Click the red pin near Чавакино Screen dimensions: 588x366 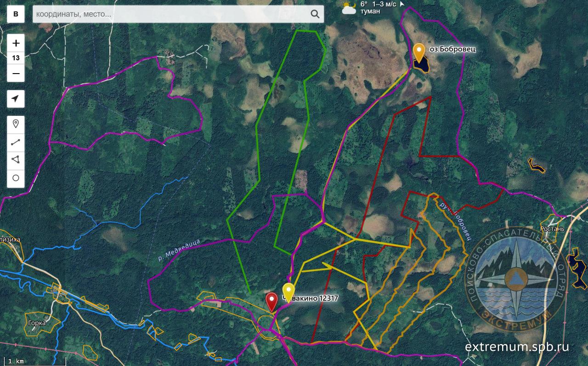(271, 302)
